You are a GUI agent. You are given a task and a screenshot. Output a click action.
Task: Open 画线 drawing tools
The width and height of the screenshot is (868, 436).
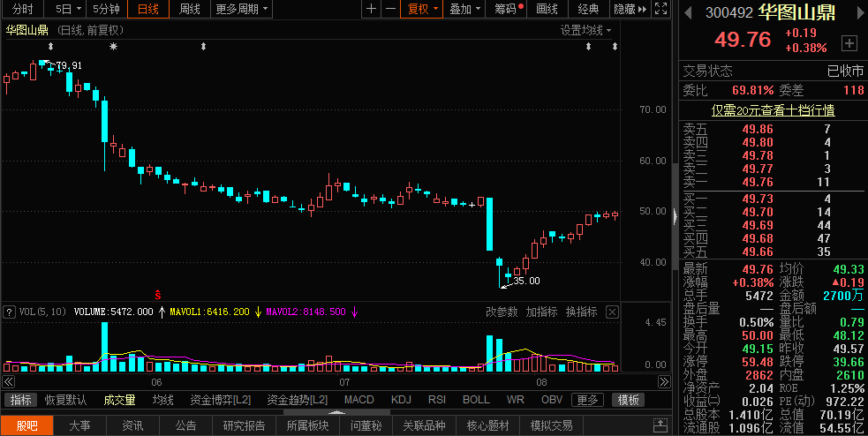(547, 9)
